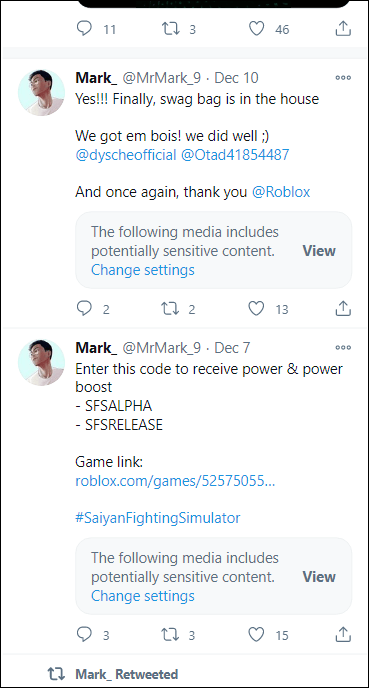Retweet the Dec 10 swag bag tweet
The height and width of the screenshot is (688, 369).
[170, 309]
